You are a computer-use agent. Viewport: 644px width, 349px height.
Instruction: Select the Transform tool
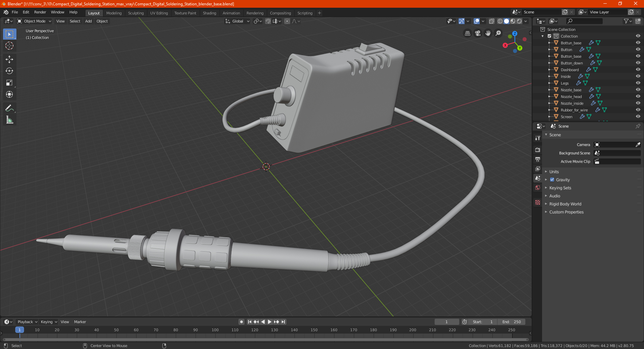(9, 95)
